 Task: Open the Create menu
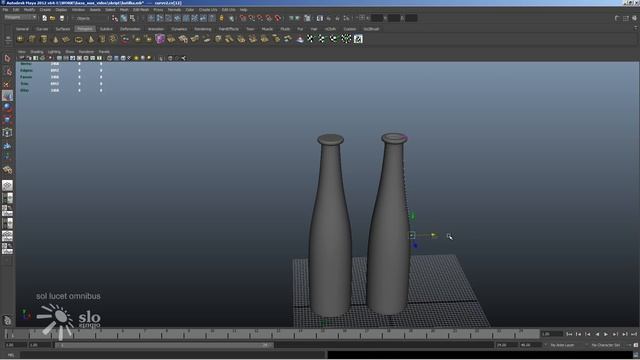pyautogui.click(x=45, y=10)
